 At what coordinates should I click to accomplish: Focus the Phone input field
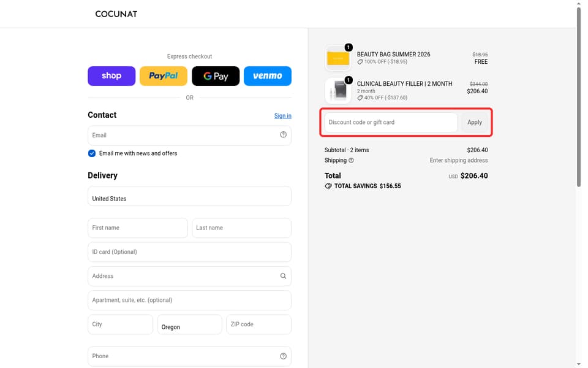189,356
